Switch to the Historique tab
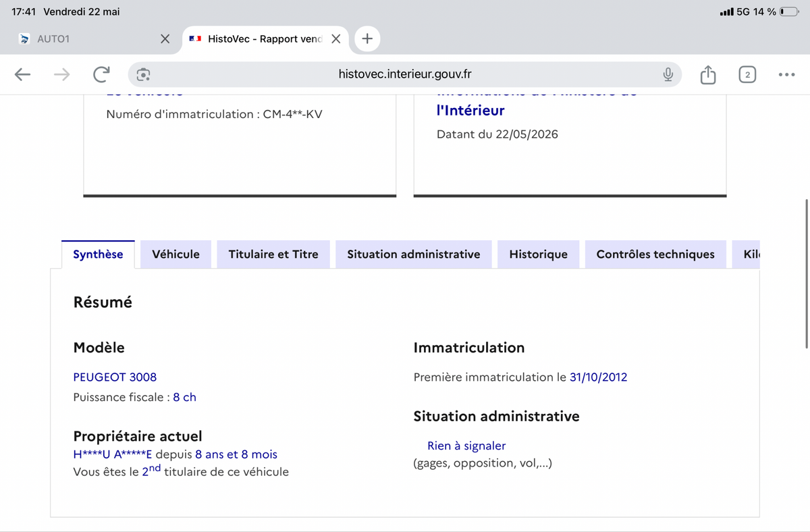 pyautogui.click(x=539, y=255)
